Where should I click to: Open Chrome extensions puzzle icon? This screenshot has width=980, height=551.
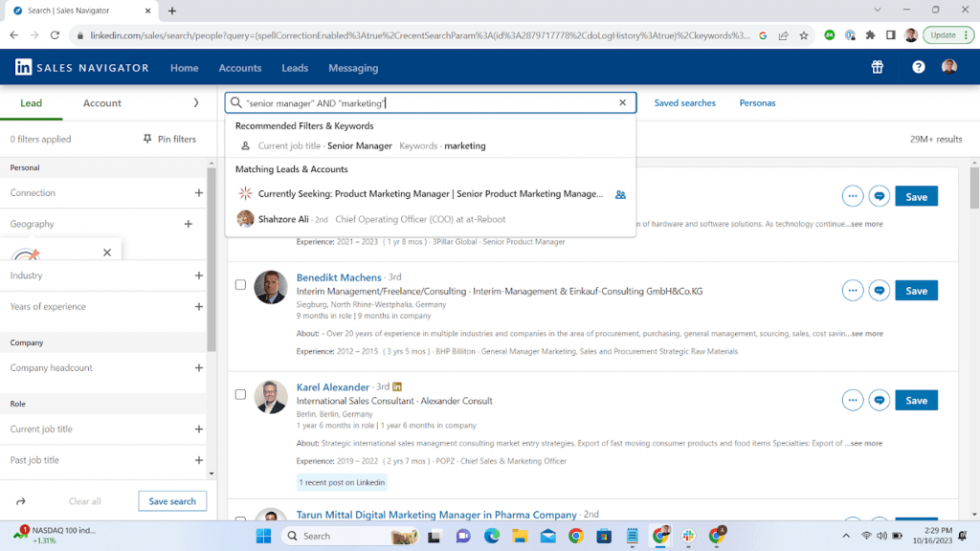870,35
